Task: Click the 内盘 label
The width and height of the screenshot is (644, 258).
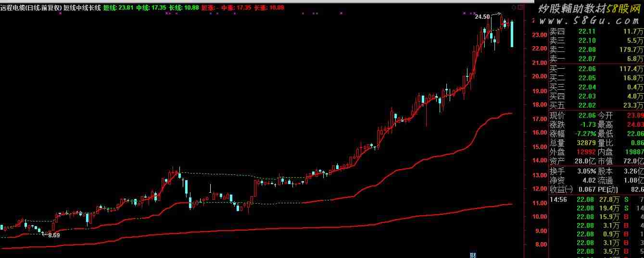Action: pos(606,152)
